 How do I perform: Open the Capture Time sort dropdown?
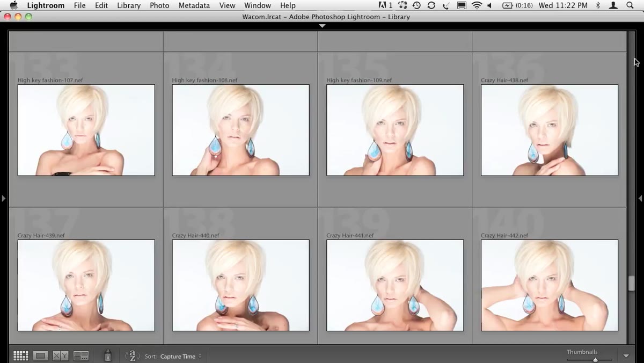(181, 357)
